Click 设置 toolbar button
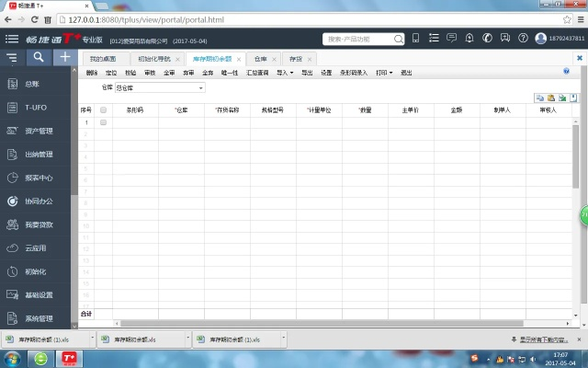Image resolution: width=588 pixels, height=368 pixels. click(326, 73)
